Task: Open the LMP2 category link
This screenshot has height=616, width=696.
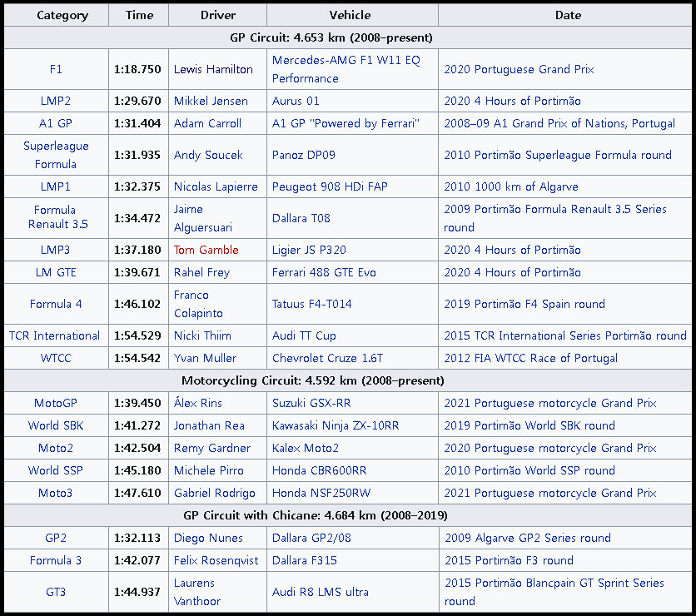Action: (56, 101)
